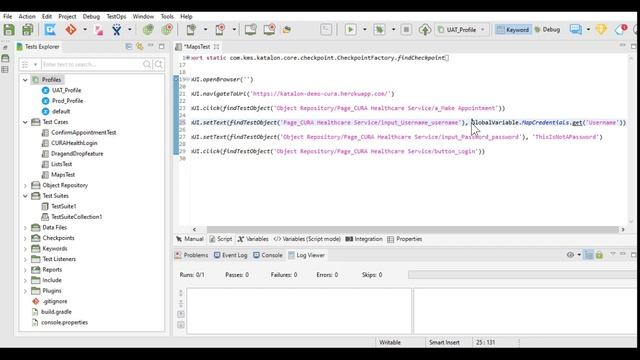Toggle the Keyword perspective button

click(x=513, y=29)
